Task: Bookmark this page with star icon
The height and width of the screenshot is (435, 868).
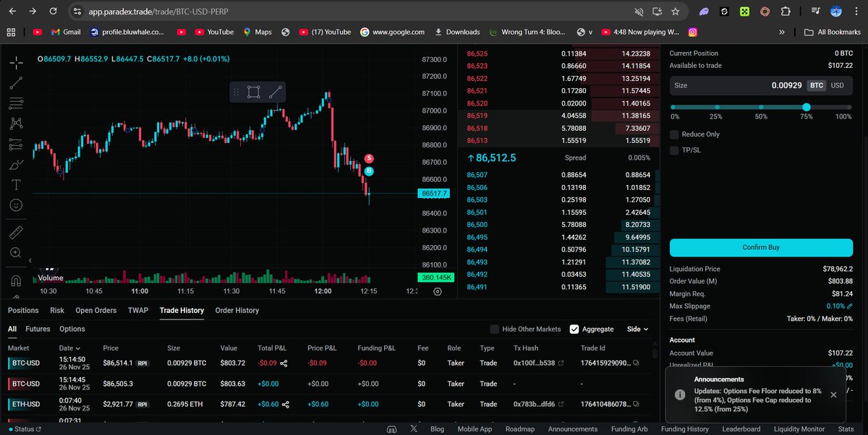Action: coord(675,12)
